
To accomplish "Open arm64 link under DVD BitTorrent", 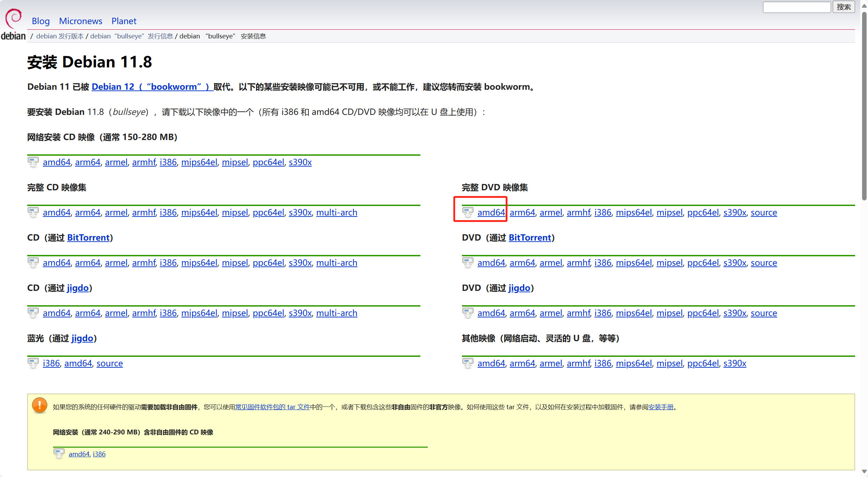I will (x=522, y=263).
